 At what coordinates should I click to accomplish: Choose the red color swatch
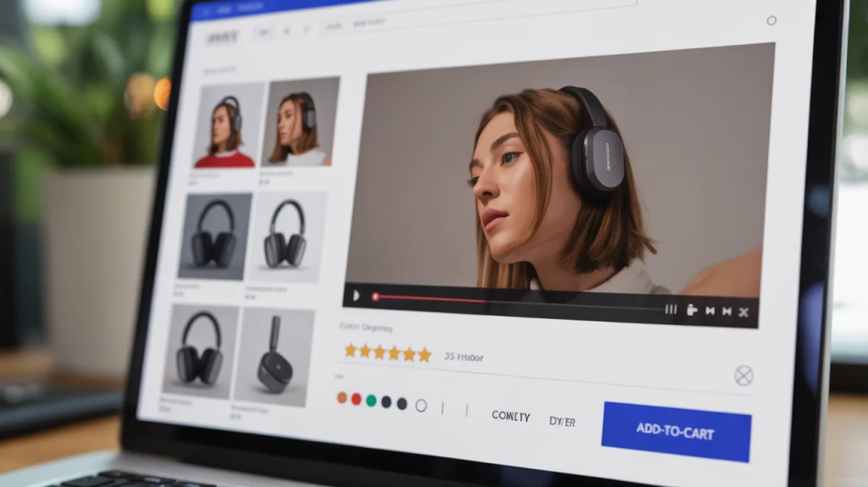(357, 400)
